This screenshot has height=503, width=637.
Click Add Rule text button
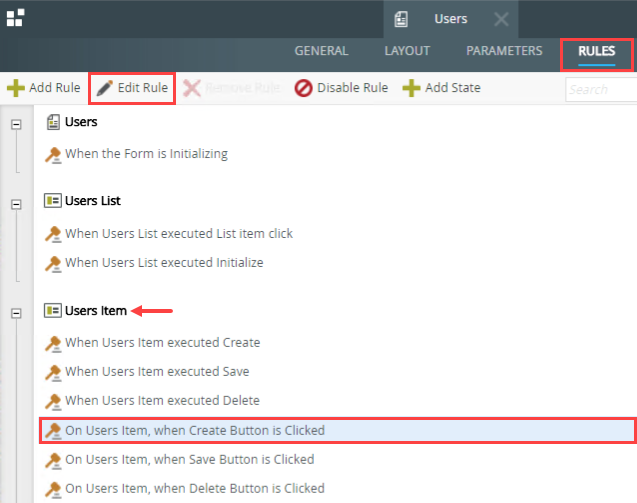54,88
